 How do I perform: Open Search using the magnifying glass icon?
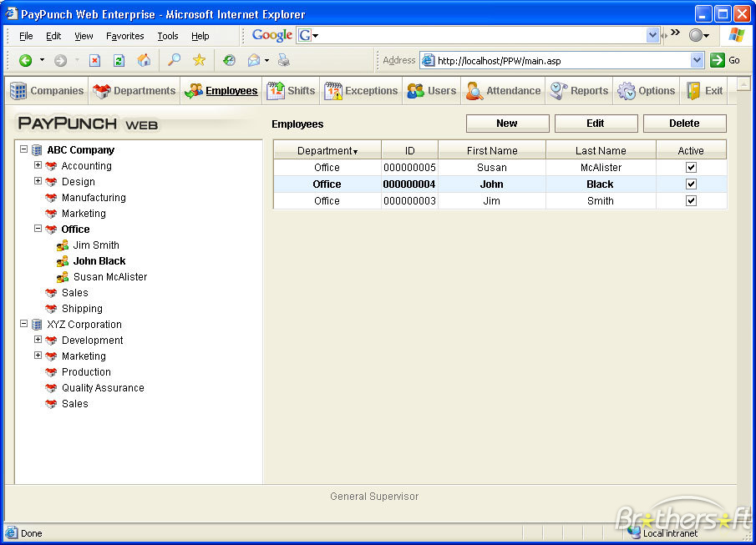(174, 60)
